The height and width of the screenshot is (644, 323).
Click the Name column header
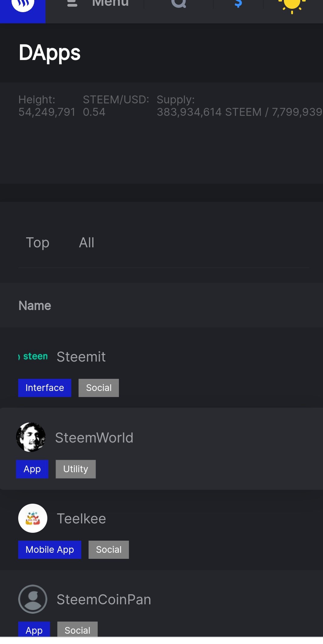35,305
